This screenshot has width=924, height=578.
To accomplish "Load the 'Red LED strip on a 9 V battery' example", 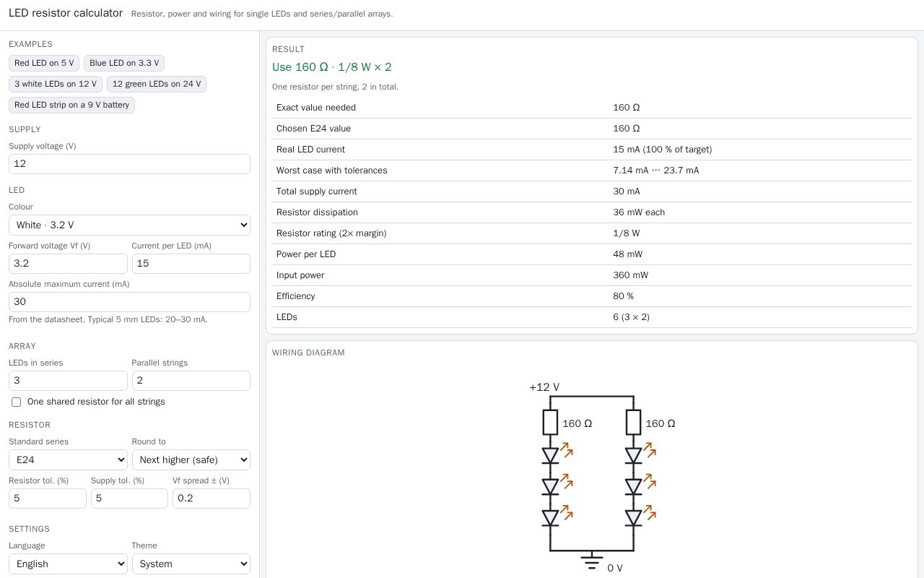I will 71,105.
